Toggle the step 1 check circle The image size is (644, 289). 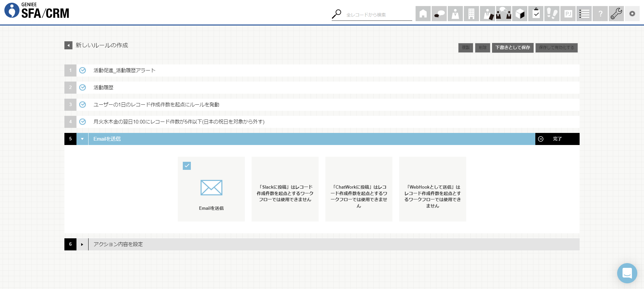coord(83,70)
